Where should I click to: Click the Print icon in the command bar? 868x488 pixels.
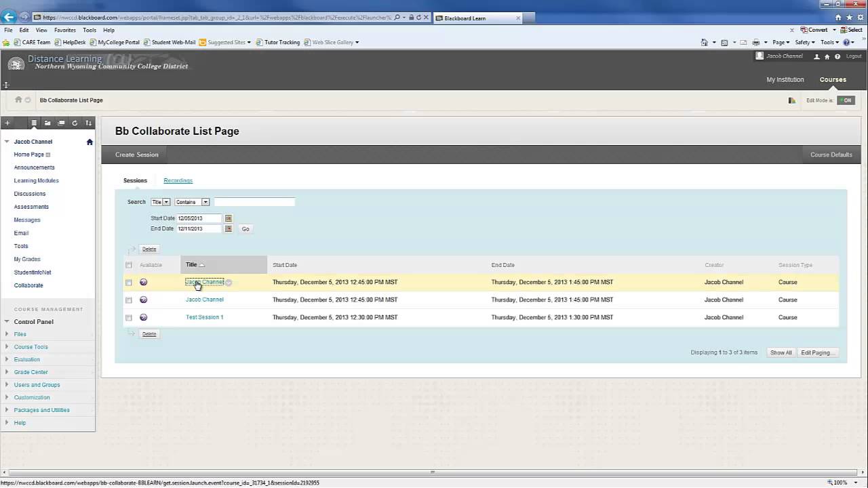coord(755,42)
